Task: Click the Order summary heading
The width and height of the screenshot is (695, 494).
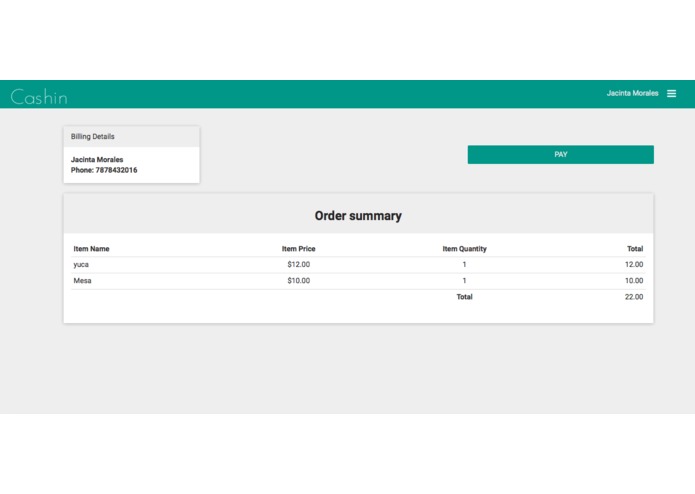Action: click(358, 216)
